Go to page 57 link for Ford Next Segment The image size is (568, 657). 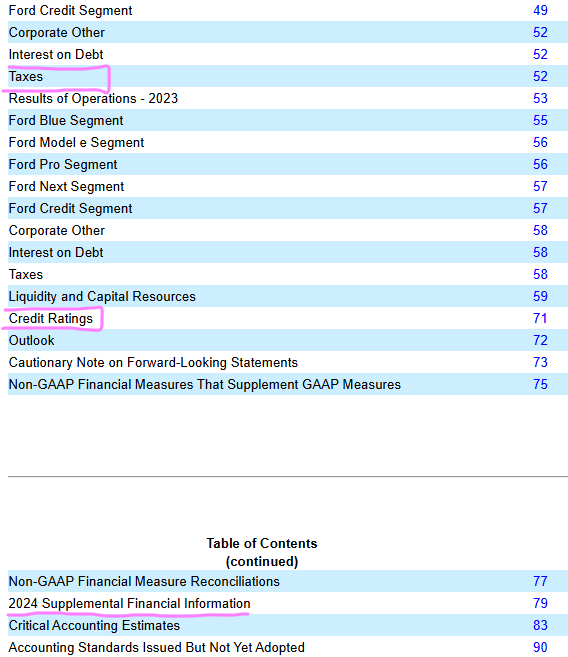click(540, 186)
